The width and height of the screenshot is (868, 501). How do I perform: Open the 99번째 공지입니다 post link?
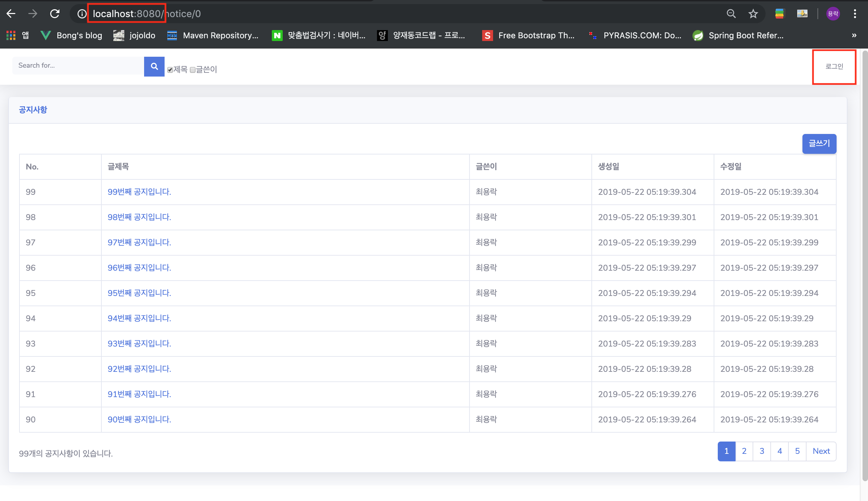click(139, 192)
